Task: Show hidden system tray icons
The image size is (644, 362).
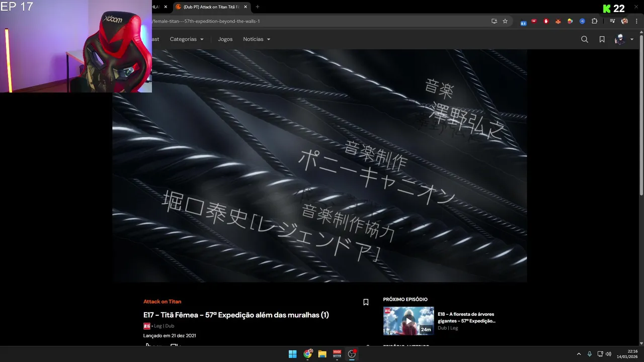Action: [579, 354]
